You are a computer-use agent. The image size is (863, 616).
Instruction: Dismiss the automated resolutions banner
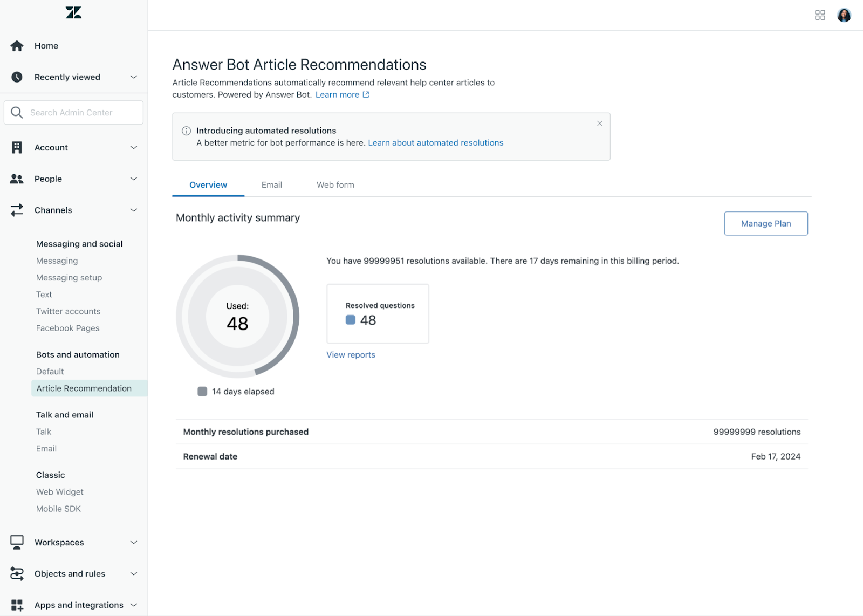(599, 124)
